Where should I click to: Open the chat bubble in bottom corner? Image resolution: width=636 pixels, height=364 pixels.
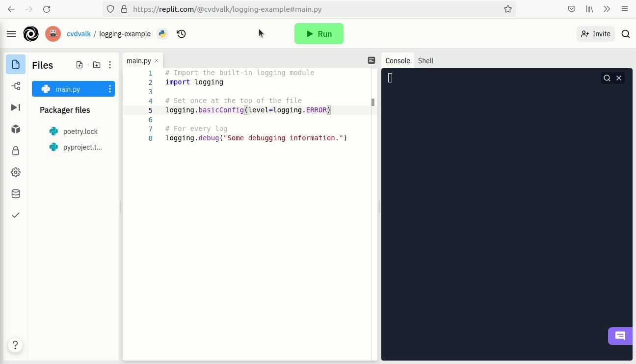tap(620, 336)
